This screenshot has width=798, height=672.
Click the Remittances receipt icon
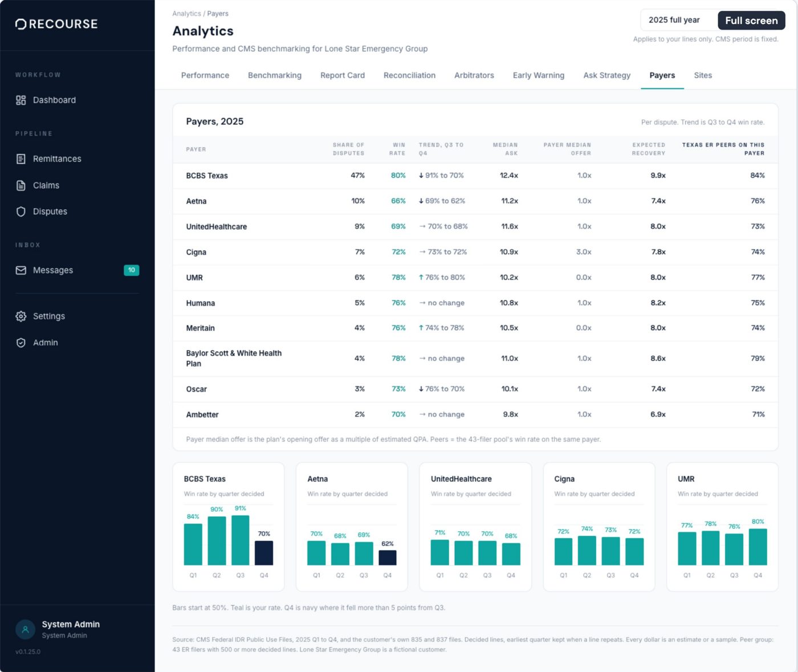tap(21, 159)
